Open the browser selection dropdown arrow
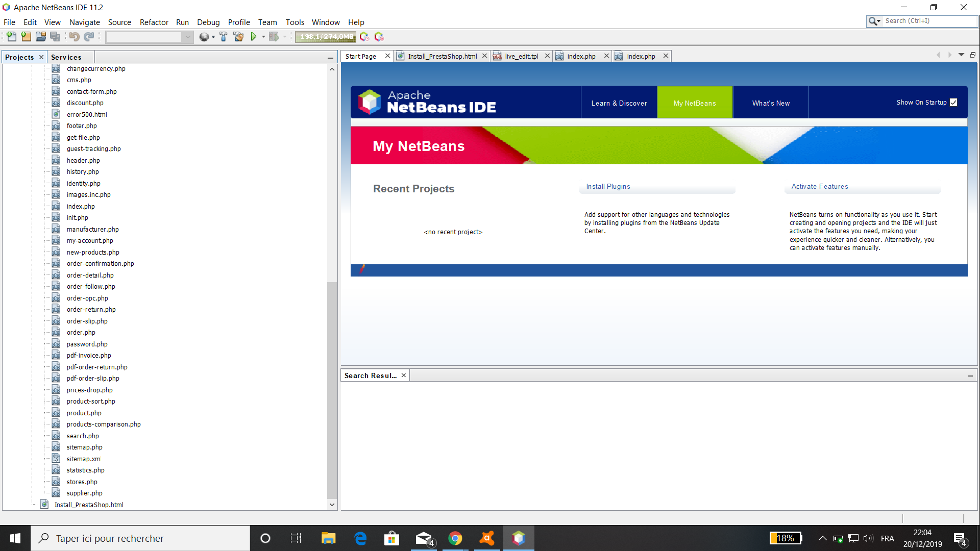Screen dimensions: 980x551 tap(213, 37)
